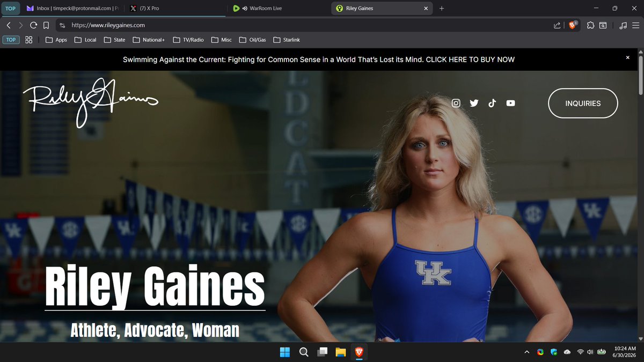Open Riley Gaines' Instagram icon
Viewport: 644px width, 362px height.
click(x=456, y=103)
